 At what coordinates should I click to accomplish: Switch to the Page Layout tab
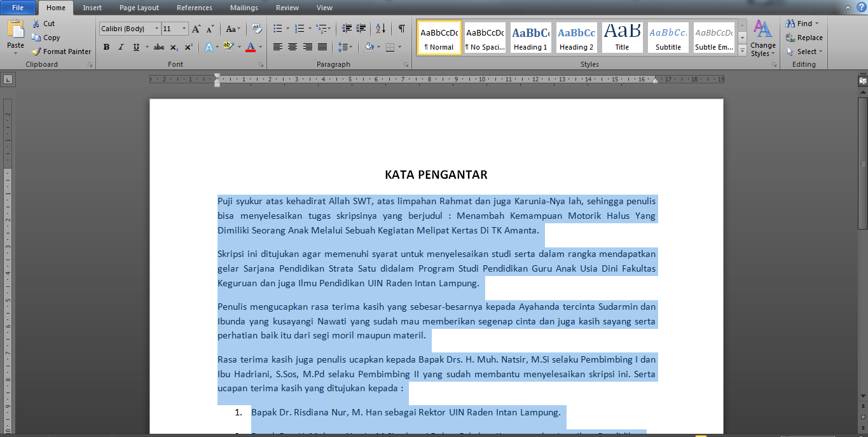pos(139,8)
